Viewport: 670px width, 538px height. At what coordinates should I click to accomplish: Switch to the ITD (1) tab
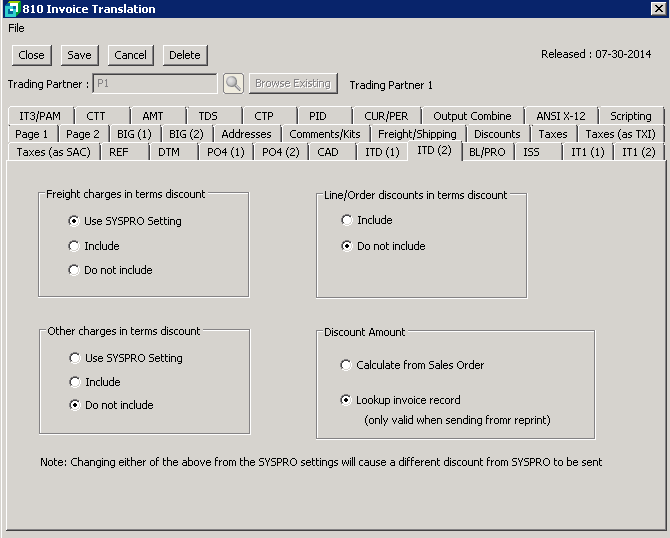point(382,152)
